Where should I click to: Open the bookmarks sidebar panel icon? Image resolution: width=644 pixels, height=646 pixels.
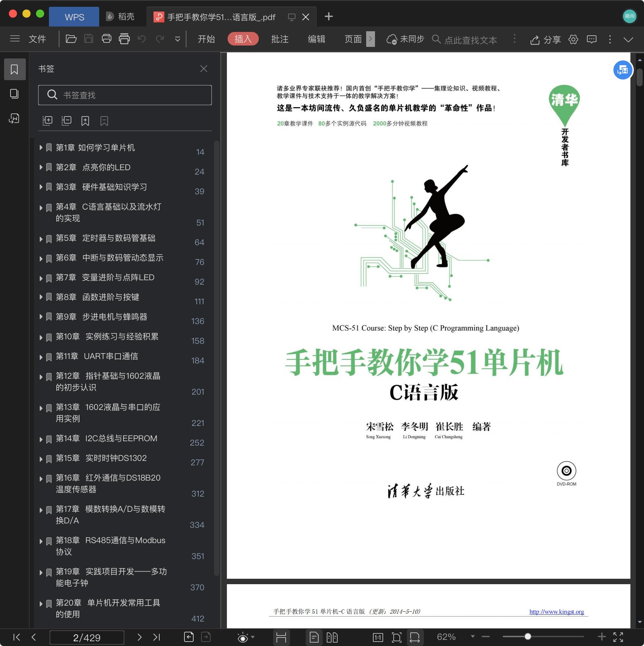(x=15, y=69)
